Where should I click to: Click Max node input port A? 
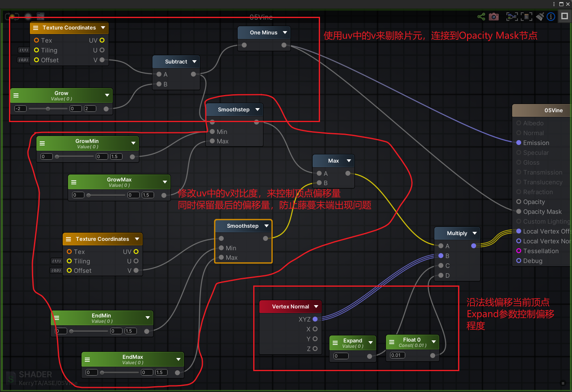point(319,173)
